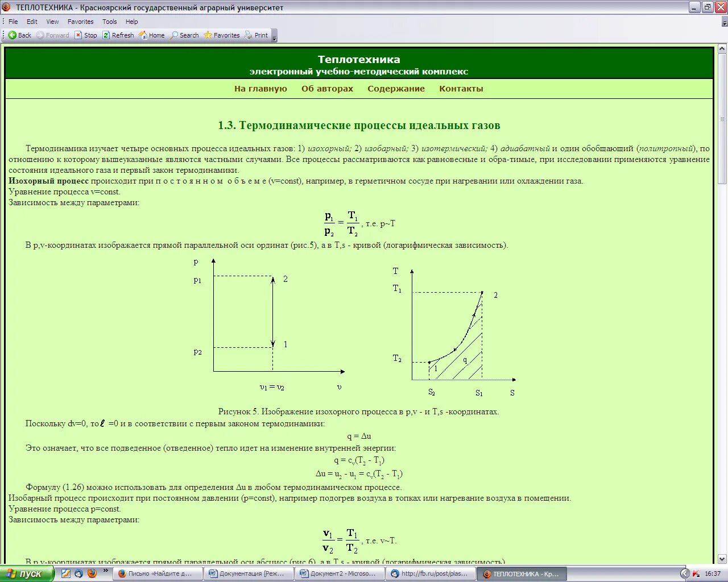The width and height of the screenshot is (728, 582).
Task: Follow the 'На главную' link
Action: [260, 89]
